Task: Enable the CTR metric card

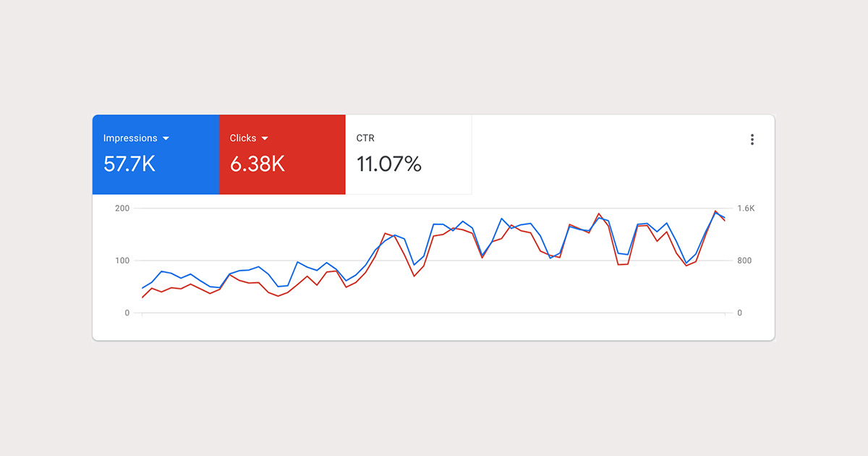Action: click(x=409, y=154)
